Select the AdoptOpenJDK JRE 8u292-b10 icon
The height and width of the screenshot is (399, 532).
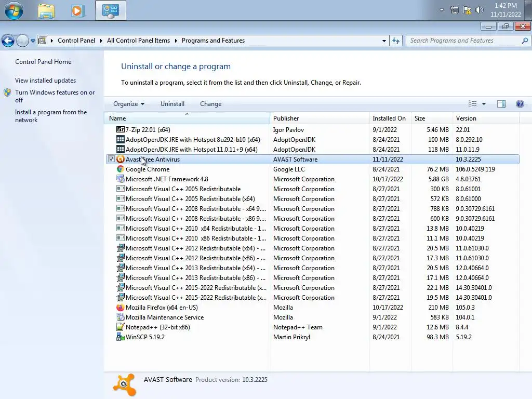tap(121, 139)
